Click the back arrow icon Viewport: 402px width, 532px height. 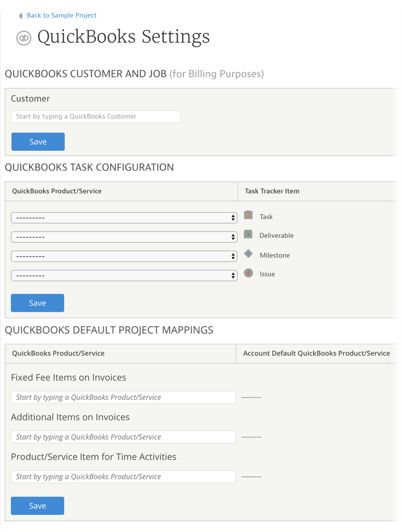click(20, 16)
